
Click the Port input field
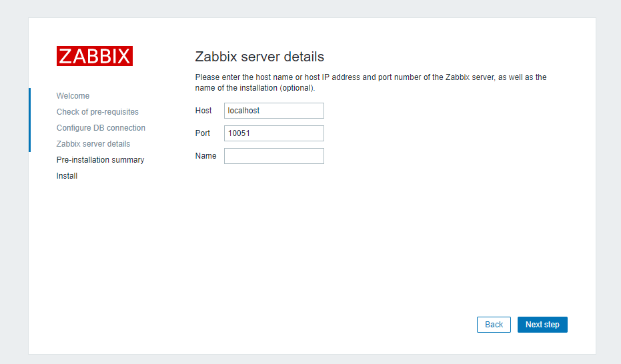pos(274,133)
